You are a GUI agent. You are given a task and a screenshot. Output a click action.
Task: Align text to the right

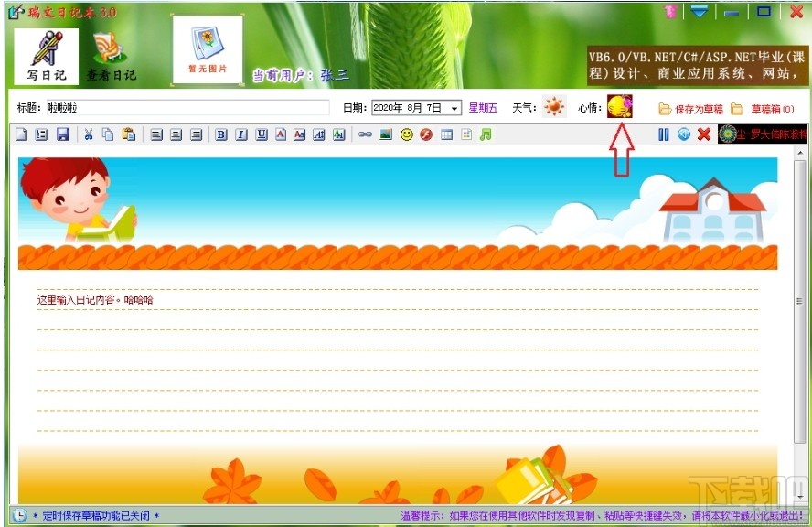(196, 134)
